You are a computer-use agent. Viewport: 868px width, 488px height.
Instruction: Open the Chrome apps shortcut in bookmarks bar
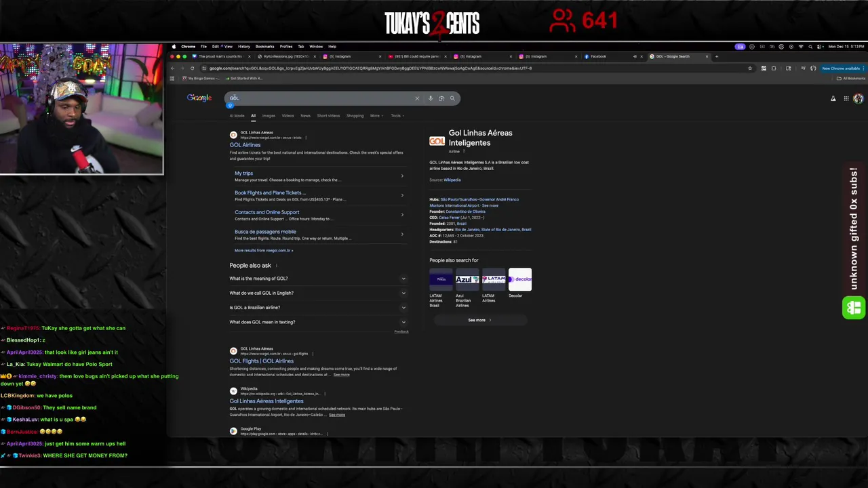pos(172,79)
